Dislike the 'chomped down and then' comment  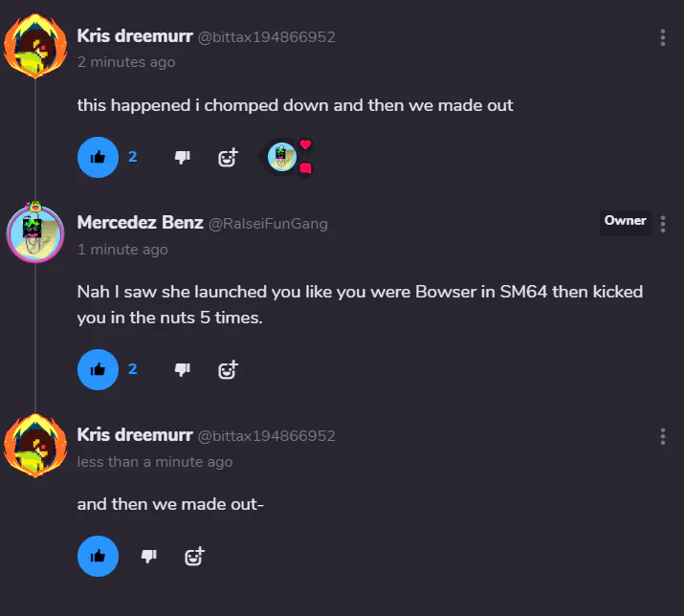pyautogui.click(x=183, y=157)
